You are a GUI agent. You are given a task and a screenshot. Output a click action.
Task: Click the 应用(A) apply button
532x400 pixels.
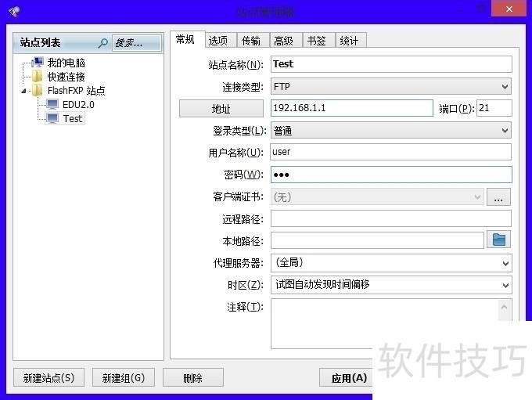[x=348, y=378]
